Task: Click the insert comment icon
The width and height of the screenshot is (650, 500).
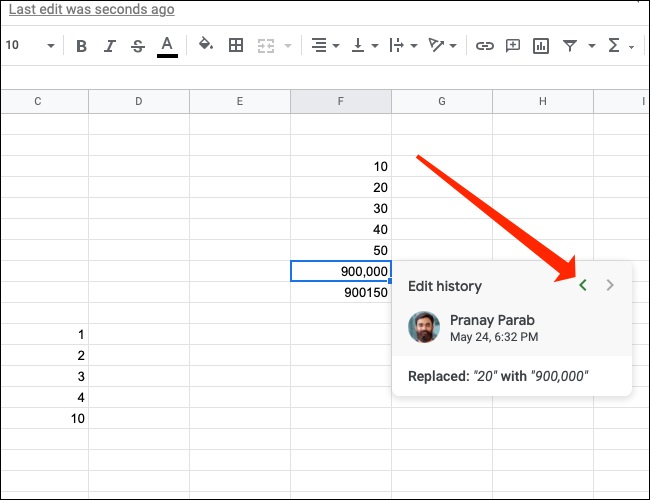Action: point(513,46)
